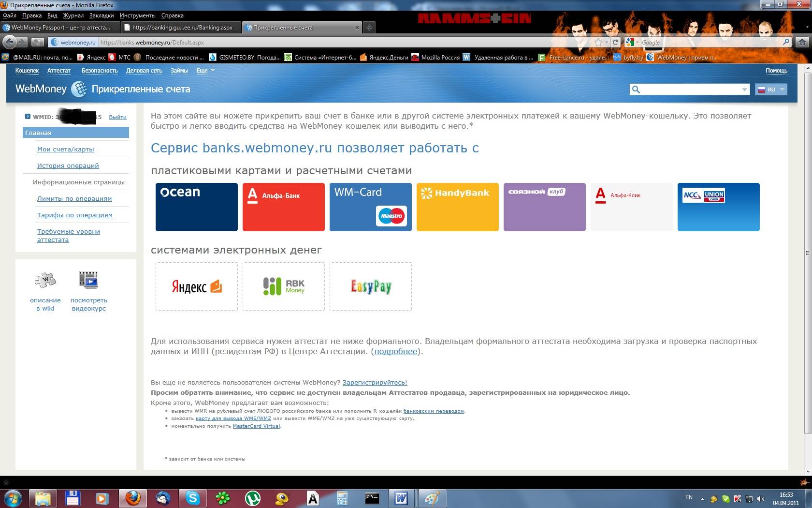Open the Word icon in taskbar
Viewport: 812px width, 508px height.
[401, 498]
